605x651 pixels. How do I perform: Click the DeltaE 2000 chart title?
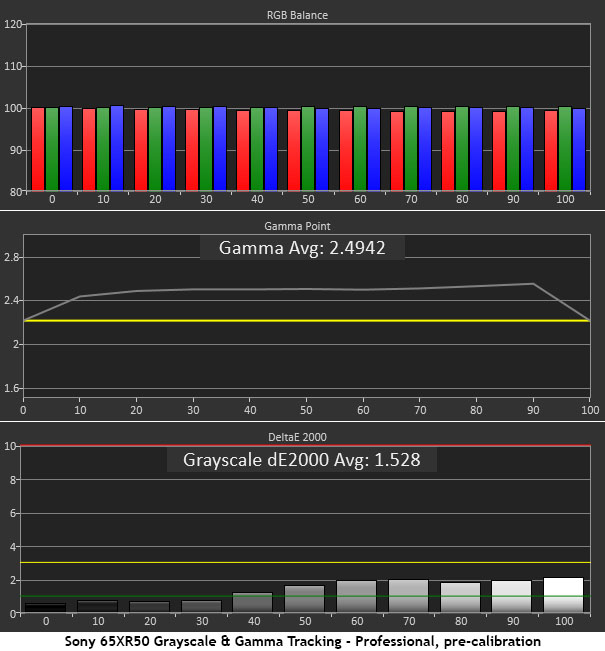(297, 437)
